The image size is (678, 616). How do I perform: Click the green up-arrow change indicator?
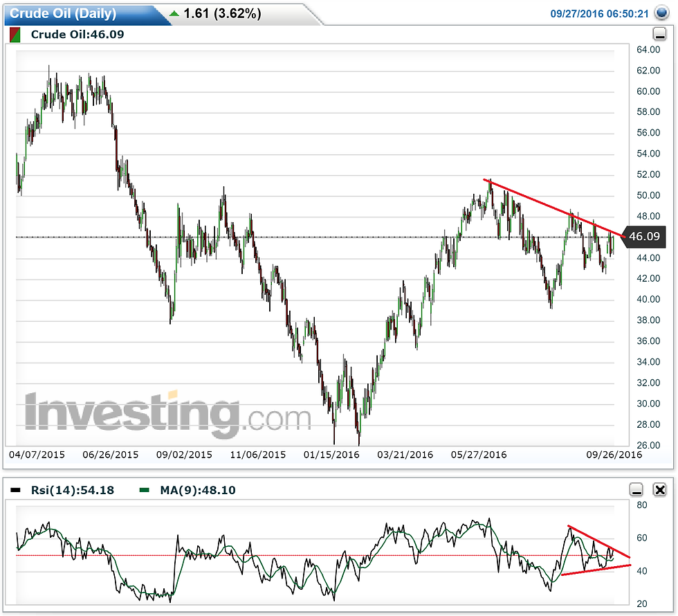click(x=174, y=13)
